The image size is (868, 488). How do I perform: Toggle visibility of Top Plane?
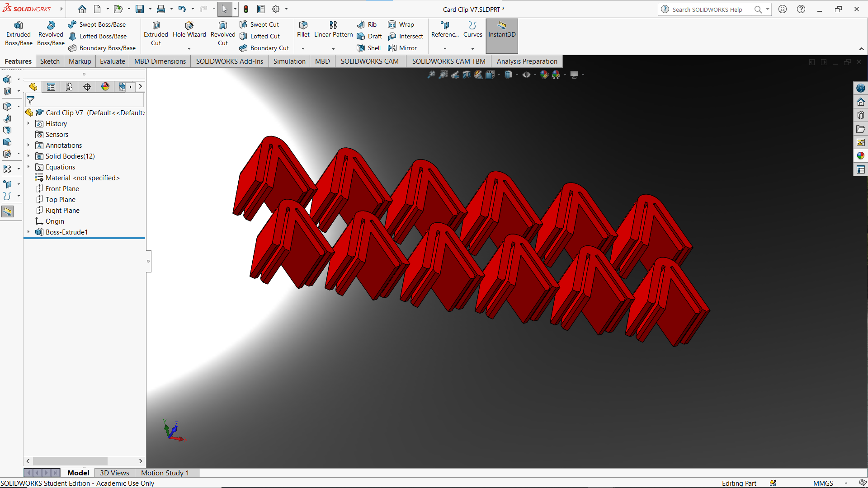tap(60, 199)
